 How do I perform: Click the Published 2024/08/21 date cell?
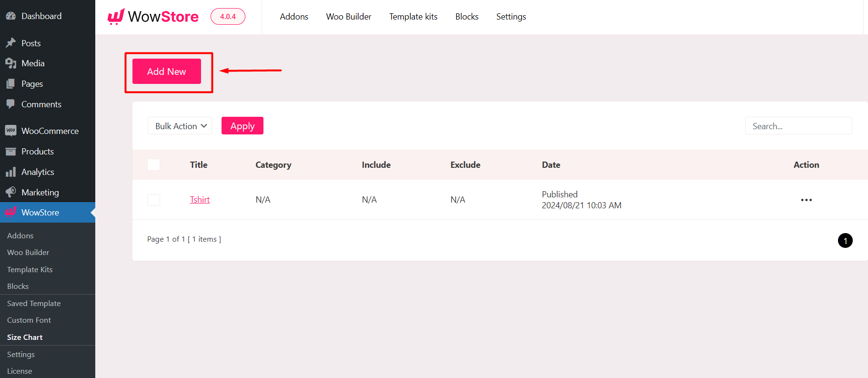point(581,200)
